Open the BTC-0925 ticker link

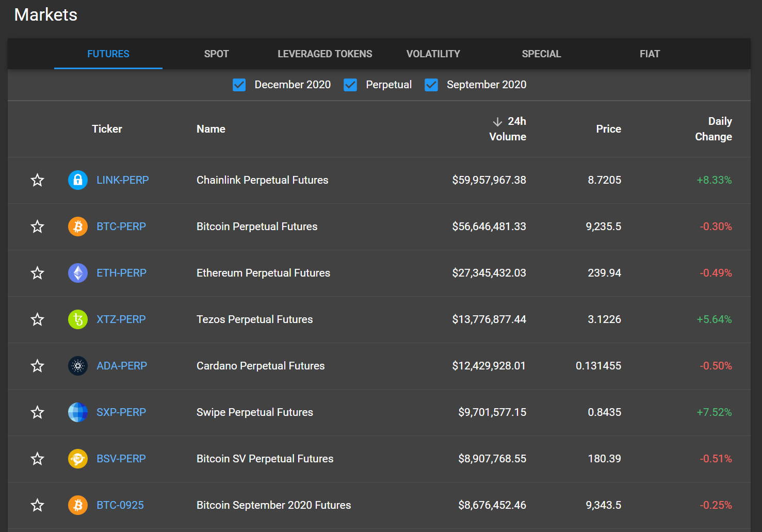click(120, 505)
